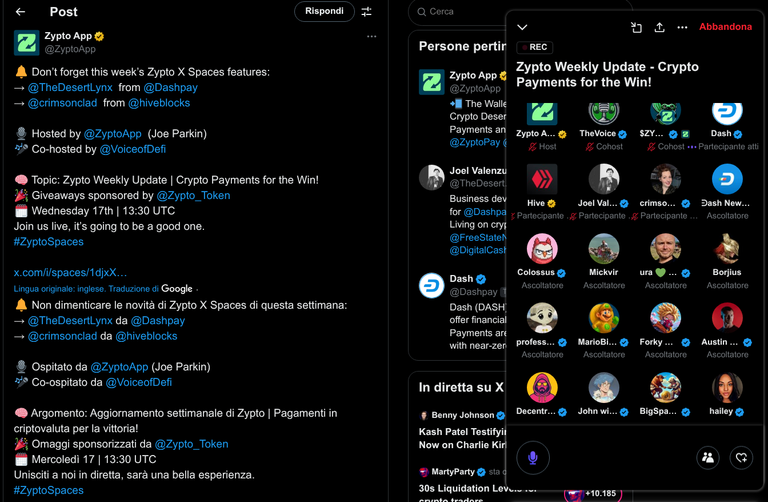
Task: Select Dash New listener avatar
Action: point(727,179)
